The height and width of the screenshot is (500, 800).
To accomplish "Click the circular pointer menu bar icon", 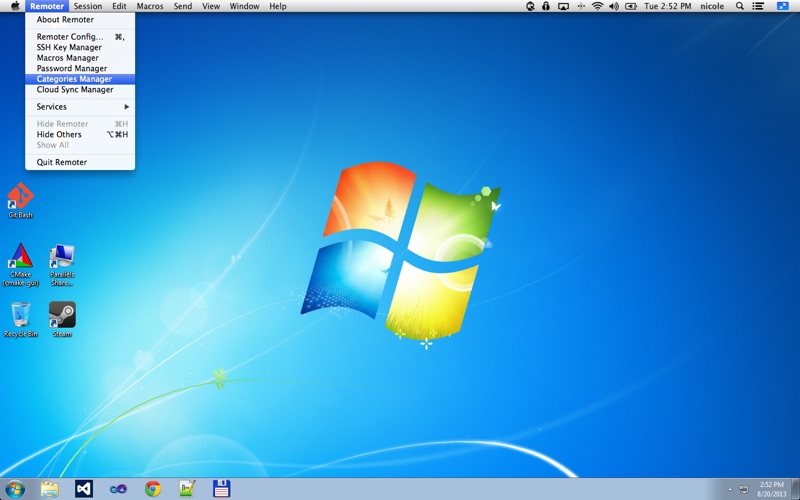I will (530, 6).
